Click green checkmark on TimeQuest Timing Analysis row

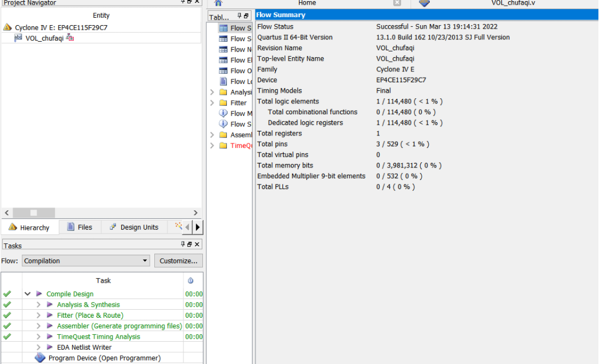point(7,337)
